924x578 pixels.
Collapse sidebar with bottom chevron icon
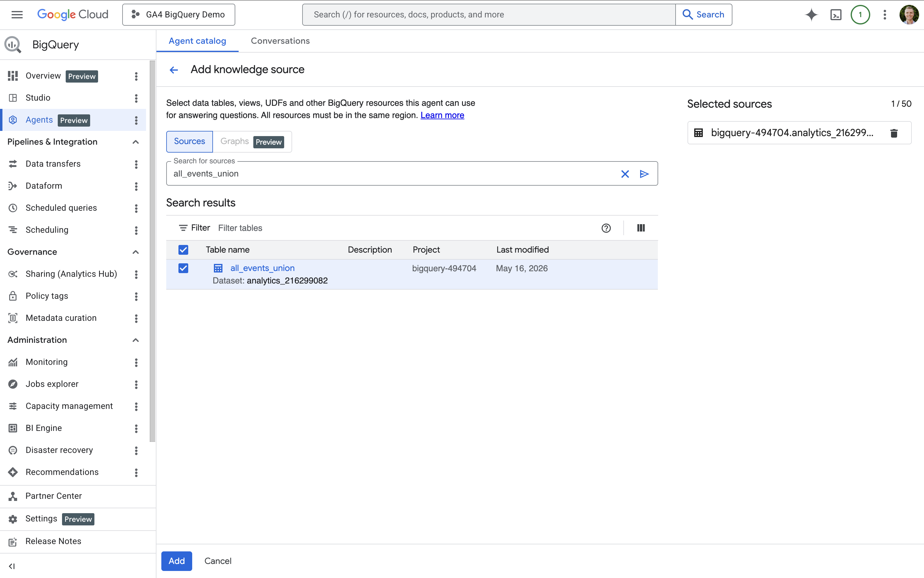click(x=12, y=566)
